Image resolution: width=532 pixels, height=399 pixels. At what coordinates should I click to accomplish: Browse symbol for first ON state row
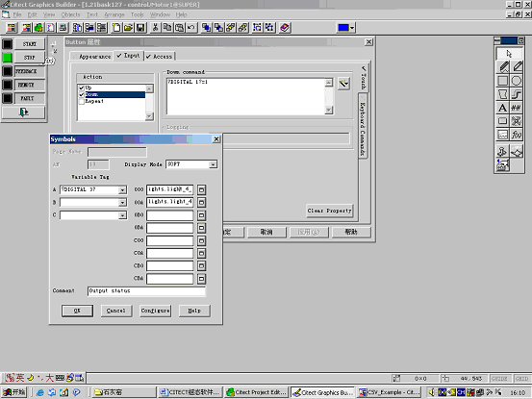[x=201, y=189]
